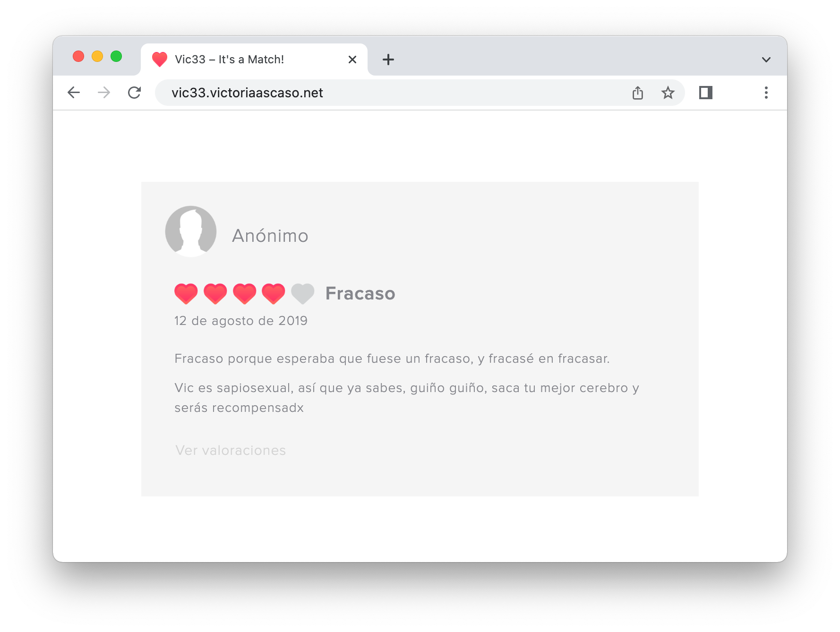The width and height of the screenshot is (840, 632).
Task: Open the share icon in address bar
Action: 638,93
